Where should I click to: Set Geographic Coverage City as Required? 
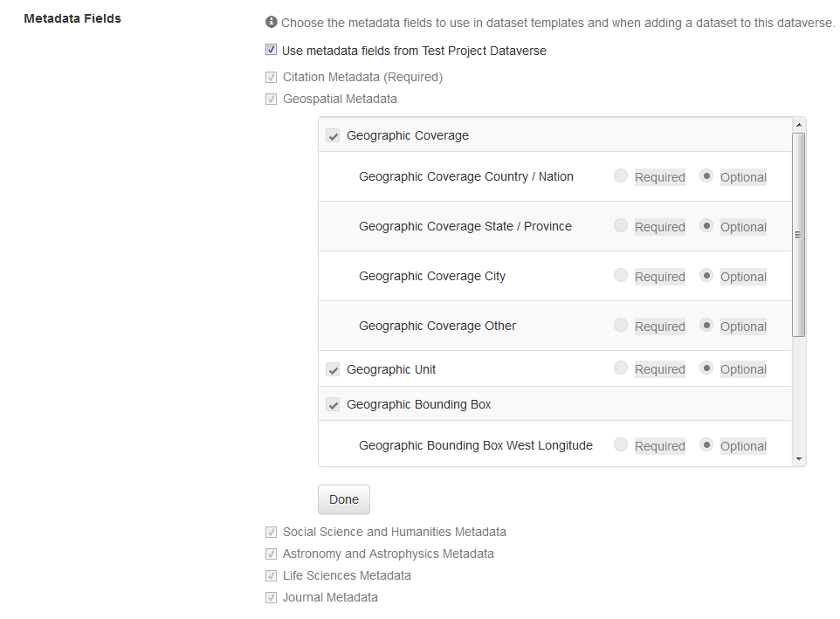pyautogui.click(x=620, y=275)
